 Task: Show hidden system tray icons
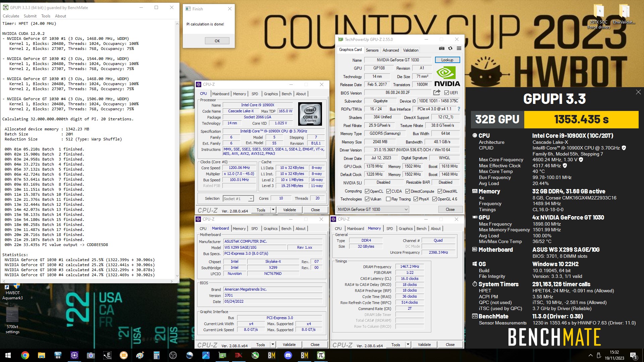pos(590,355)
